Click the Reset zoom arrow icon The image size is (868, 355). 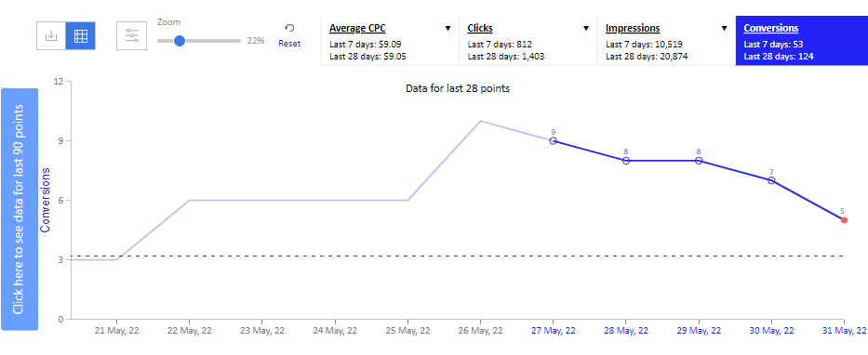pyautogui.click(x=289, y=28)
